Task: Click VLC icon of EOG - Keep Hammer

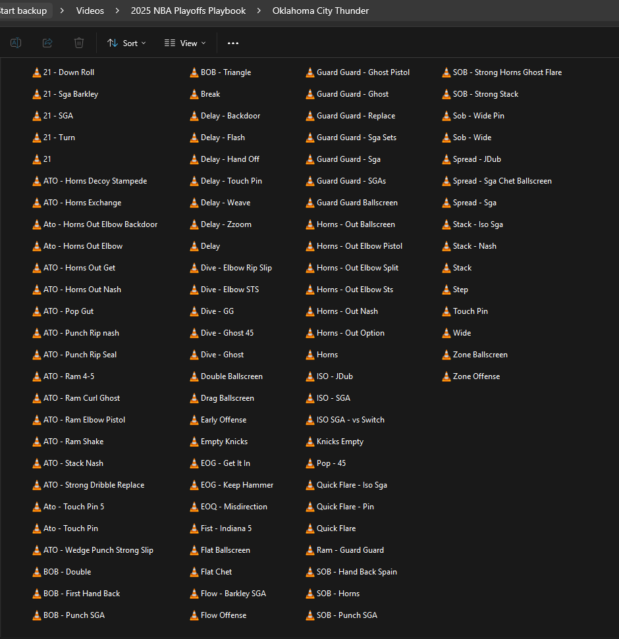Action: 194,485
